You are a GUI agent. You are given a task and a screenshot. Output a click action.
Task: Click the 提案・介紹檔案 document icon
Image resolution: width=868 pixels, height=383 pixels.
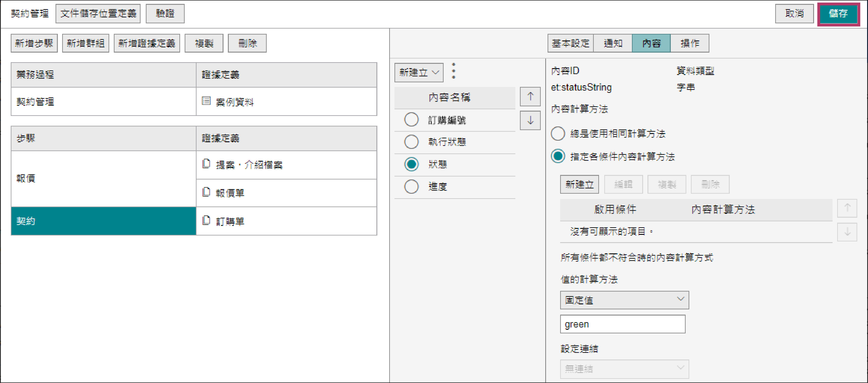(206, 164)
